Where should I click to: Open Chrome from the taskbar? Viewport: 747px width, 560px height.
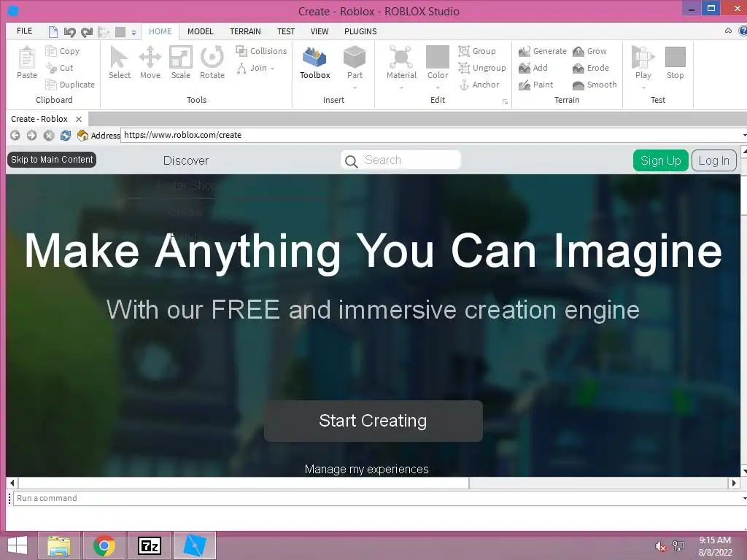pos(104,545)
